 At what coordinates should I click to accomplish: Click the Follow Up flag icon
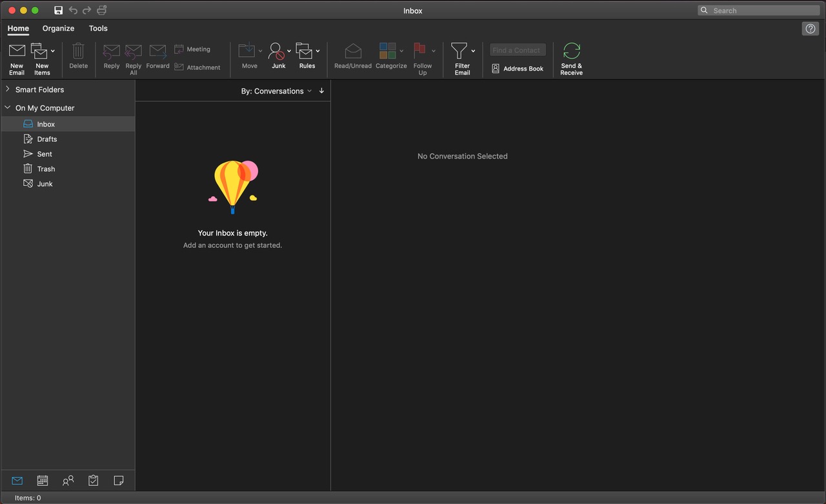[420, 51]
